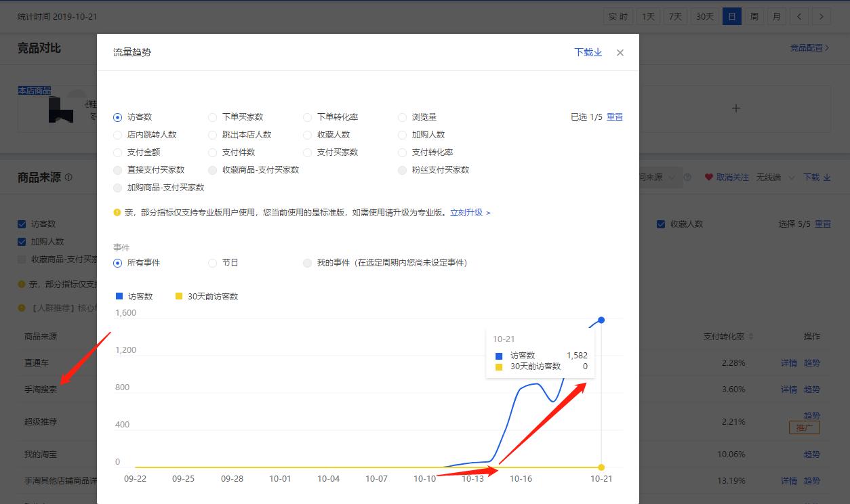
Task: Click the left arrow in the date navigator
Action: [x=799, y=16]
